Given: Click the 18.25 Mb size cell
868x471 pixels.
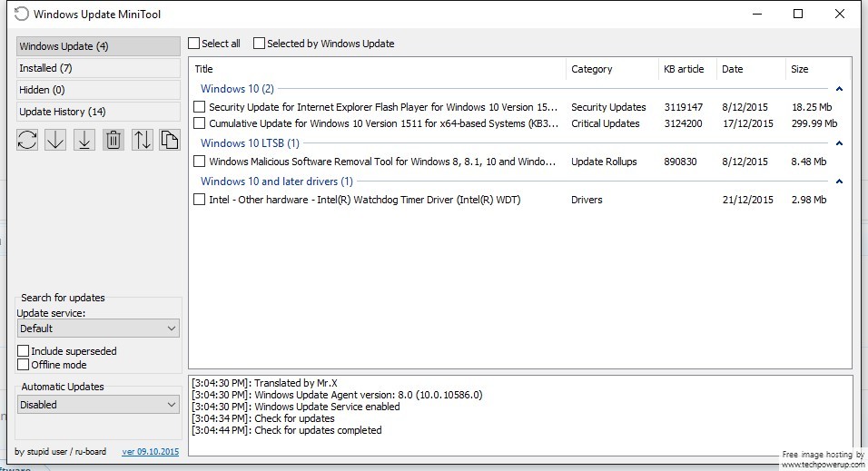Looking at the screenshot, I should 812,107.
